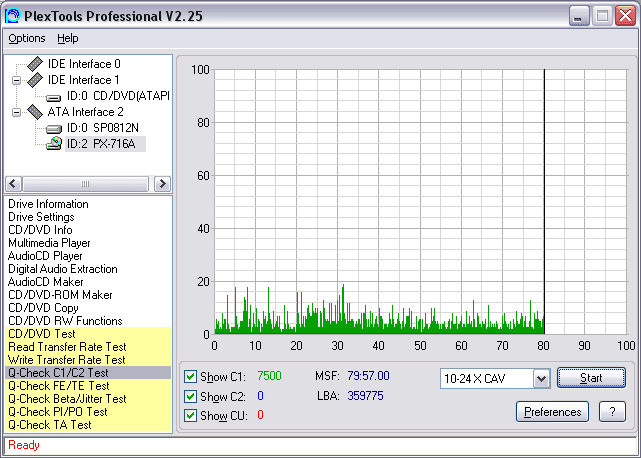Click the LBA value 359775
641x458 pixels.
coord(365,396)
